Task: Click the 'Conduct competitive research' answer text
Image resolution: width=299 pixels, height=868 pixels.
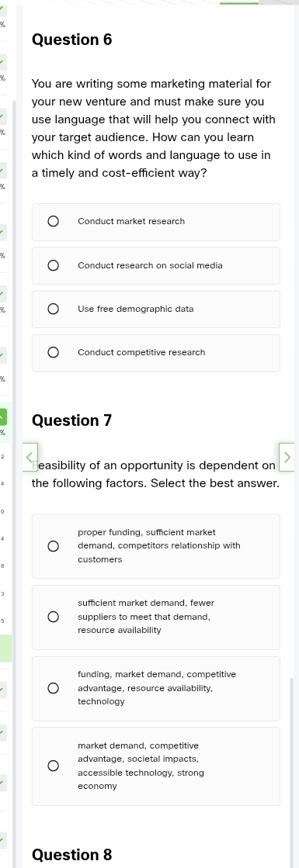Action: tap(141, 353)
